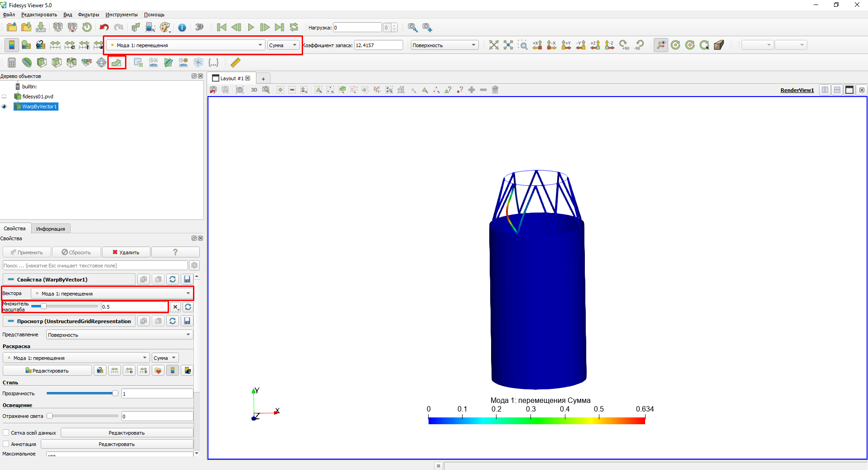The width and height of the screenshot is (868, 470).
Task: Rotate the view by -90 degrees
Action: (639, 45)
